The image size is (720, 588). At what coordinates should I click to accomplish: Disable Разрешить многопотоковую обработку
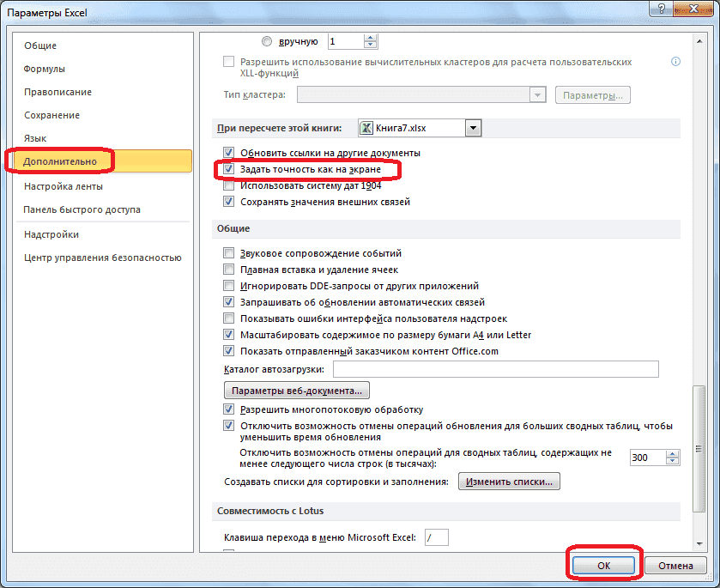(228, 409)
